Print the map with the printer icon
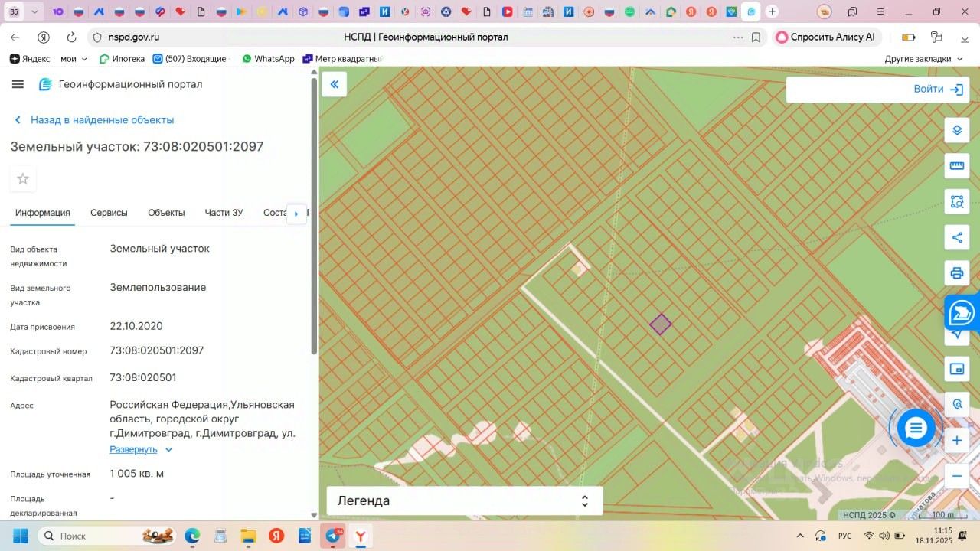The width and height of the screenshot is (980, 551). (x=956, y=273)
